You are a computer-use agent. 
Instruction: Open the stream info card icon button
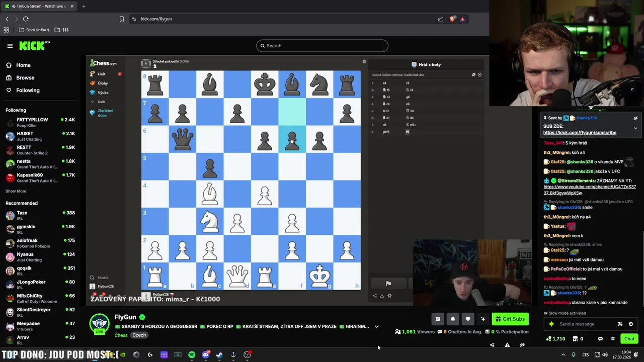point(438,319)
